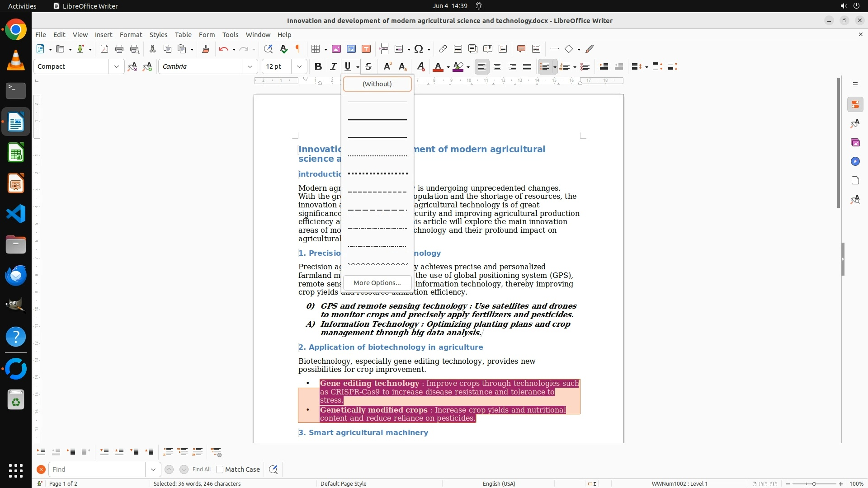Image resolution: width=868 pixels, height=488 pixels.
Task: Click the zoom slider in status bar
Action: [x=814, y=483]
